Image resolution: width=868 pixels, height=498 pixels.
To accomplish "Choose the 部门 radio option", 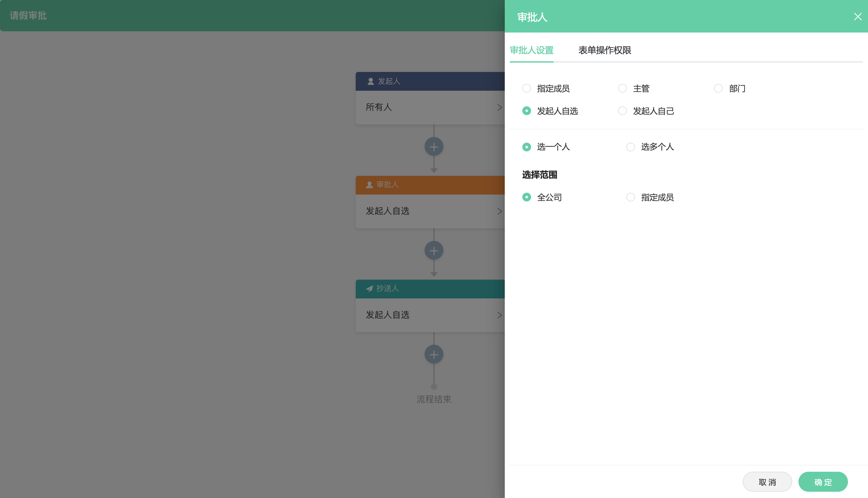I will tap(718, 89).
